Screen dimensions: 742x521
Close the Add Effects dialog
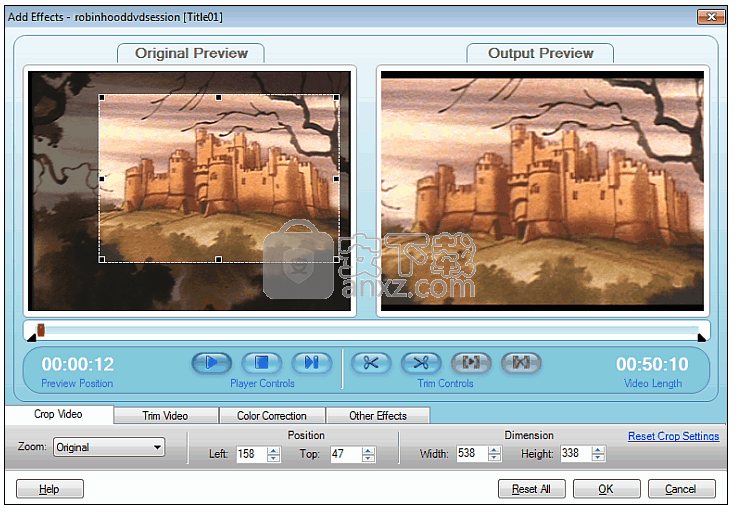pos(711,17)
